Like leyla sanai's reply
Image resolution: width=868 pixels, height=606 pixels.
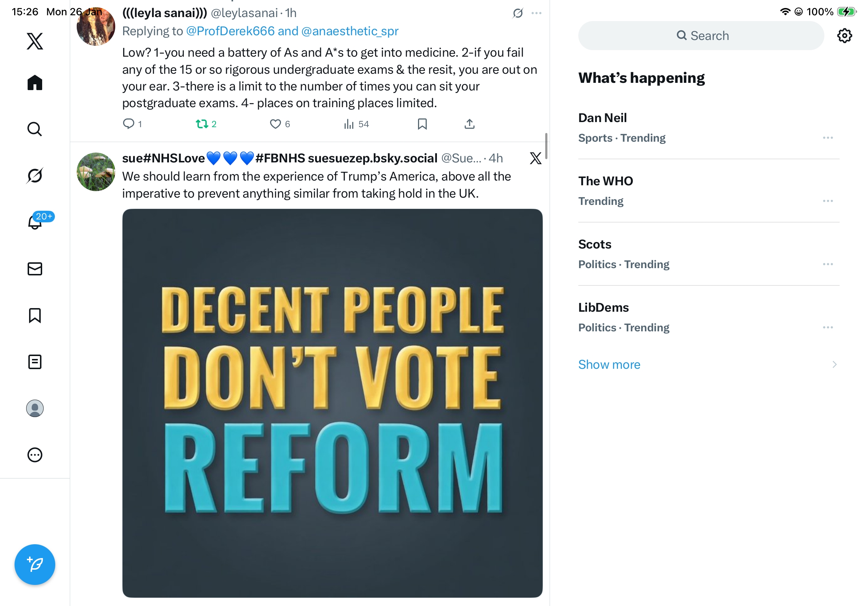pyautogui.click(x=275, y=124)
